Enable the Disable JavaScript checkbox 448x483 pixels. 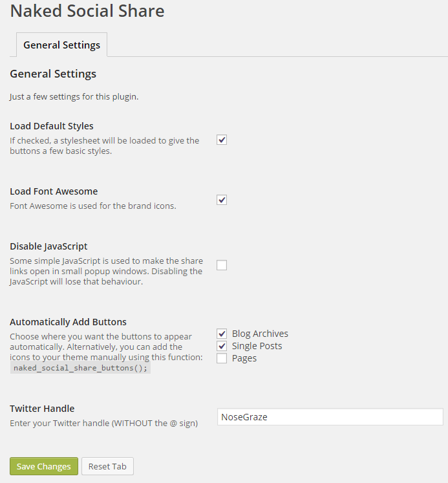point(222,264)
